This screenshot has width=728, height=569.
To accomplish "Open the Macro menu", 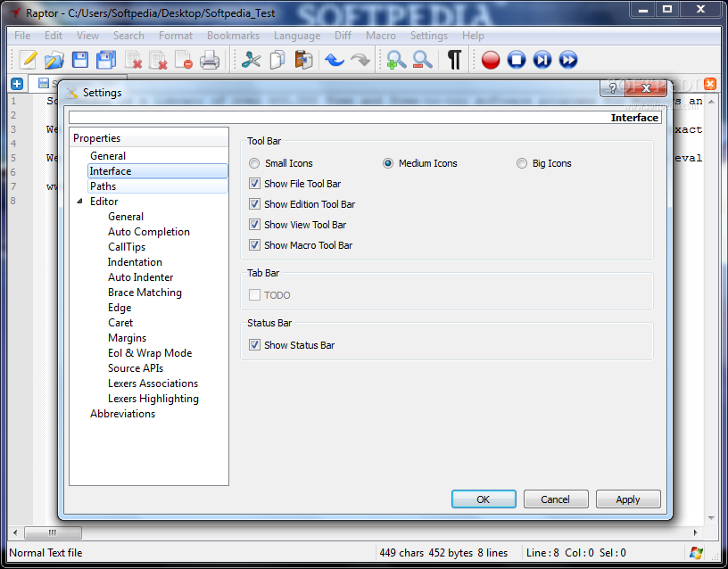I will [x=381, y=36].
